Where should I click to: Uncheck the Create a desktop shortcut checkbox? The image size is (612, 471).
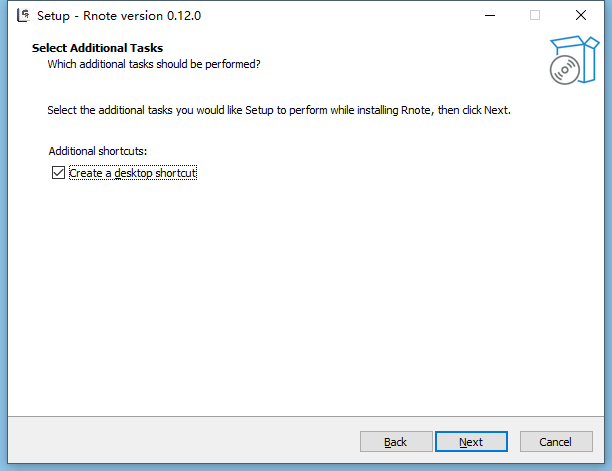point(57,173)
